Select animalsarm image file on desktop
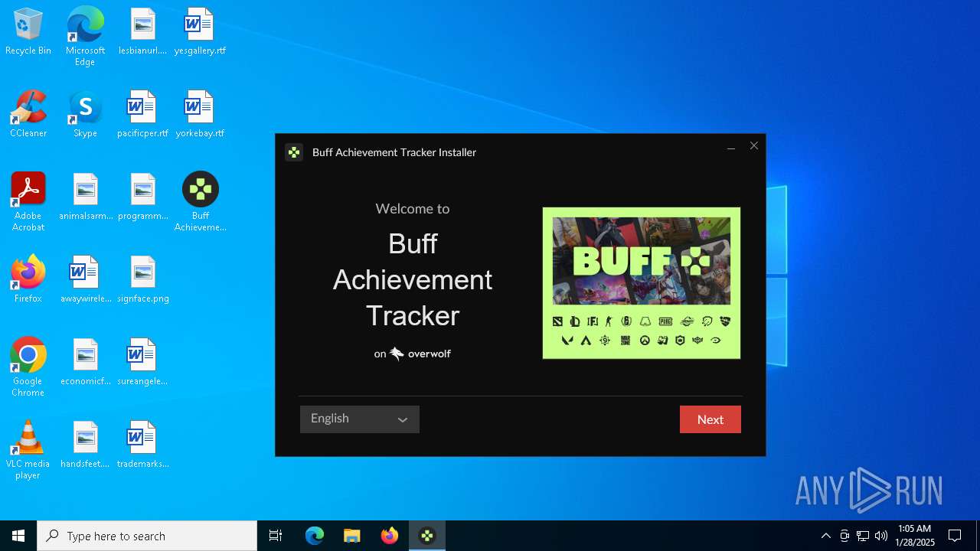This screenshot has height=551, width=980. pos(85,197)
